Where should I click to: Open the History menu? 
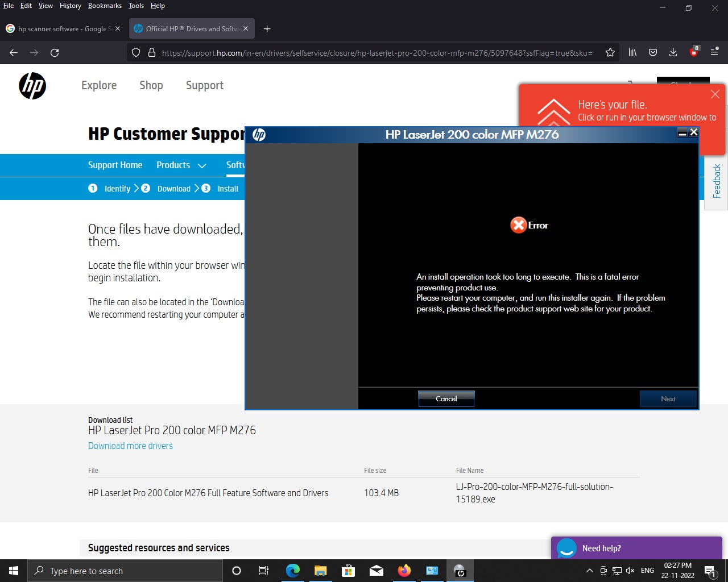tap(70, 6)
